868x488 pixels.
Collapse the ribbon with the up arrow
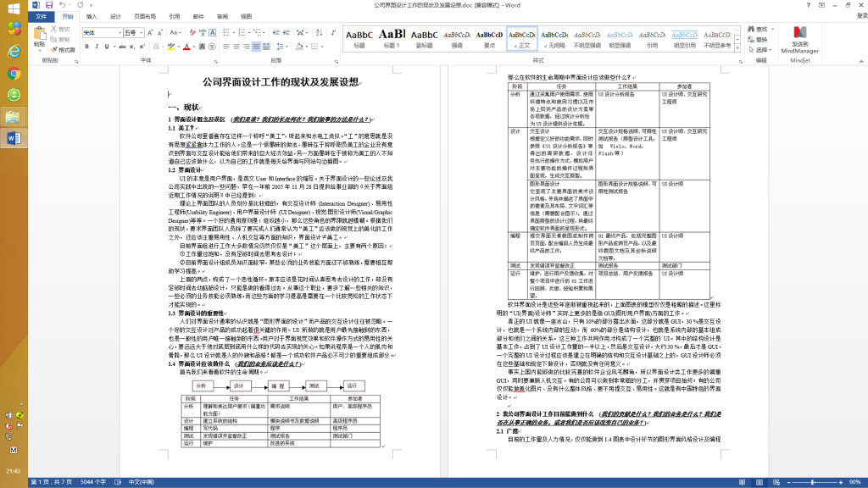tap(861, 61)
